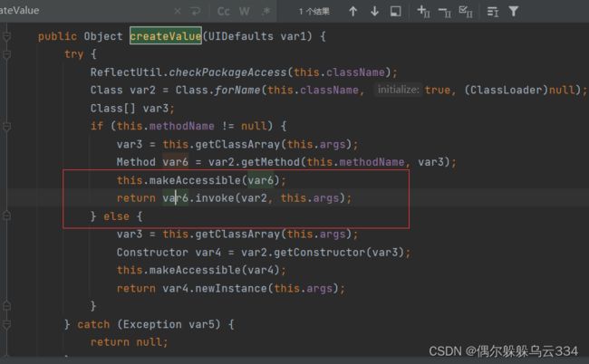The width and height of the screenshot is (589, 364).
Task: Go to previous occurrence with up arrow
Action: point(352,11)
